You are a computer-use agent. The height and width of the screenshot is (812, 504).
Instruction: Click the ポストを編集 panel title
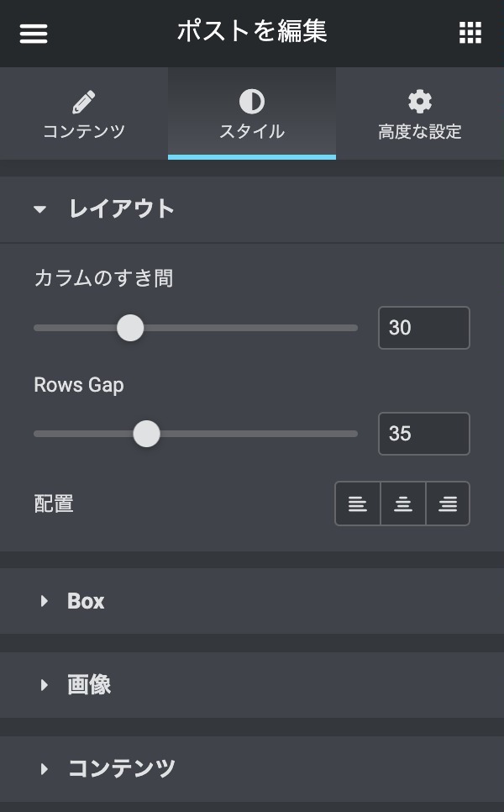pyautogui.click(x=252, y=32)
